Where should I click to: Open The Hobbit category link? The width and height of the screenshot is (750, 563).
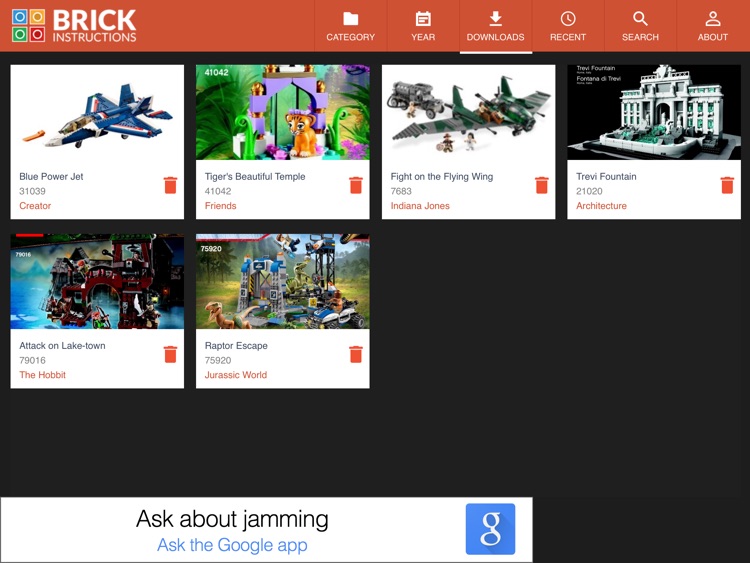43,375
